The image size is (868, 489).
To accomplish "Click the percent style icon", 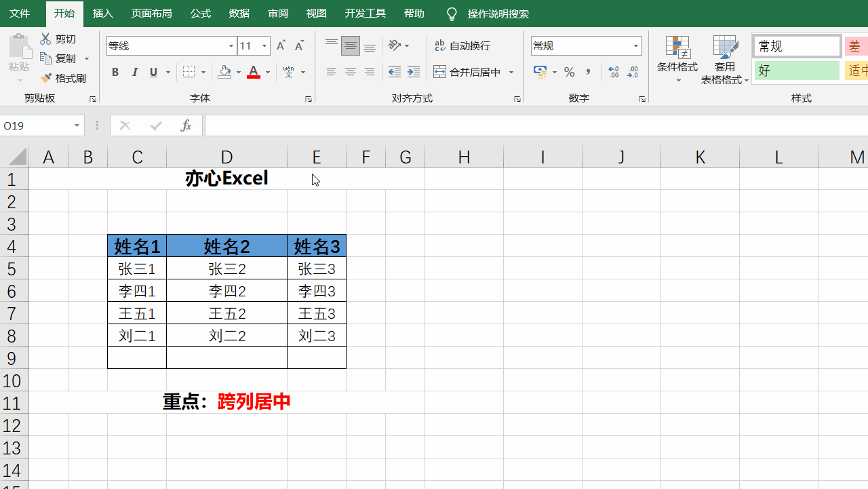I will 570,72.
